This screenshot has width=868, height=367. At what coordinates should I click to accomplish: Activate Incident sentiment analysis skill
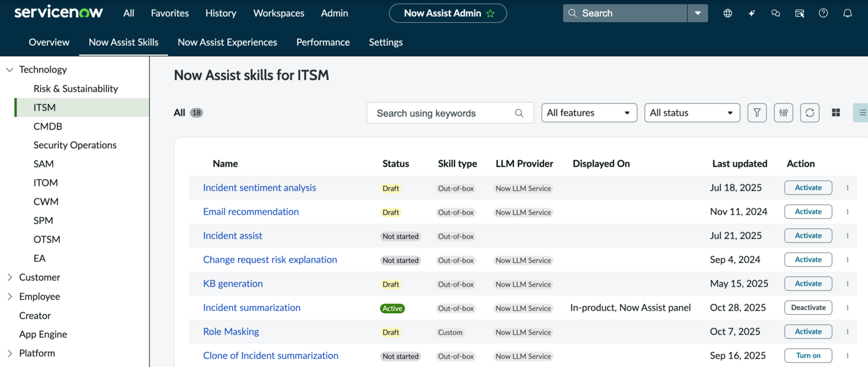(808, 188)
